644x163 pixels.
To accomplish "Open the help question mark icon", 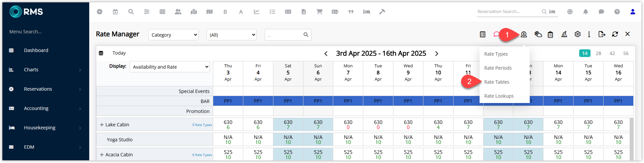I will [617, 12].
